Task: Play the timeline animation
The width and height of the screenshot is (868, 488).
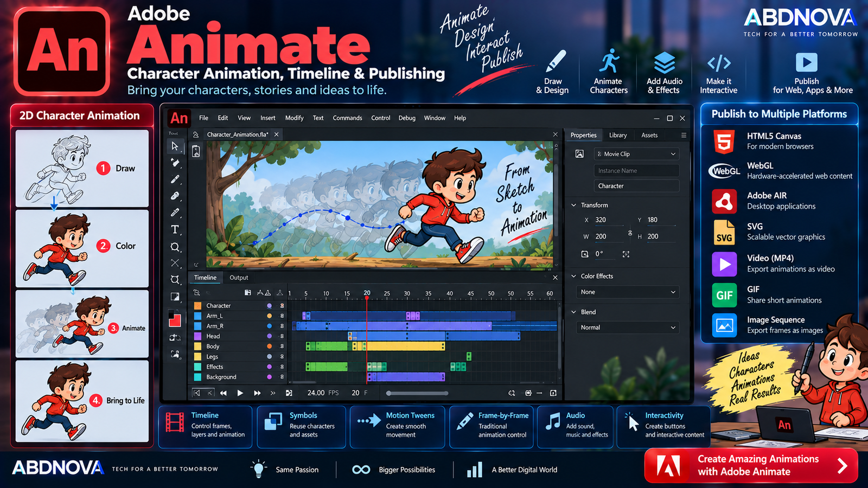Action: [x=240, y=393]
